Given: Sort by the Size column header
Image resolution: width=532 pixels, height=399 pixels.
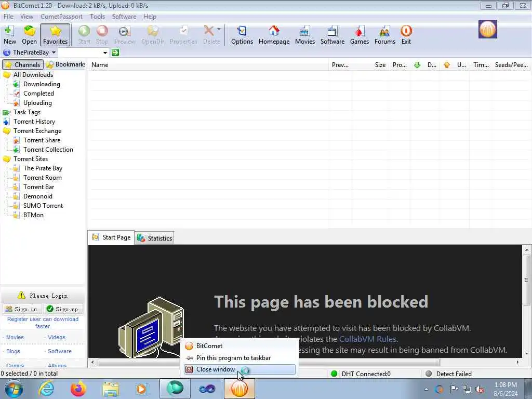Looking at the screenshot, I should pyautogui.click(x=370, y=65).
